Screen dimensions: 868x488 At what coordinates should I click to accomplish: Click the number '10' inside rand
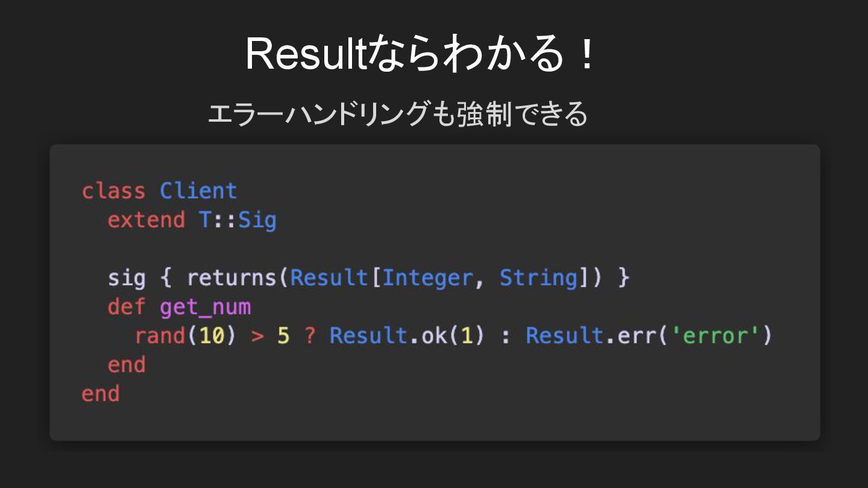212,336
